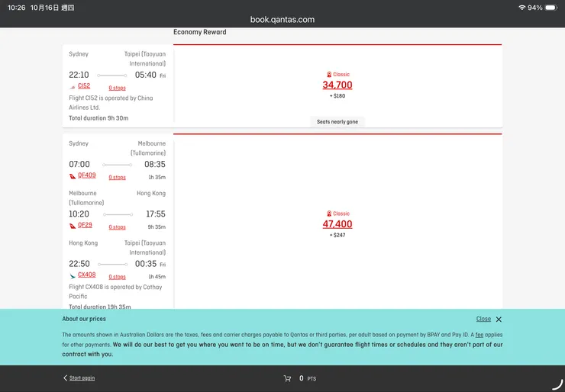Open the QF29 flight number link

click(x=85, y=225)
